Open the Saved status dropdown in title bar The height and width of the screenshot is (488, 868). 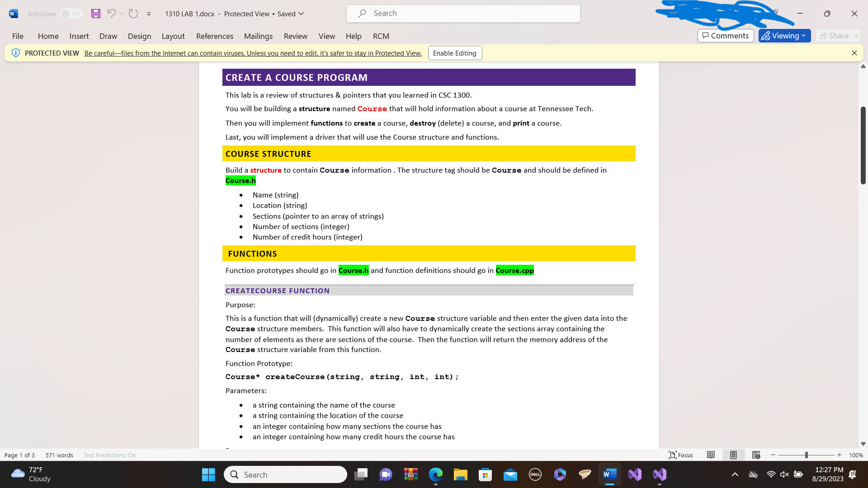click(301, 14)
